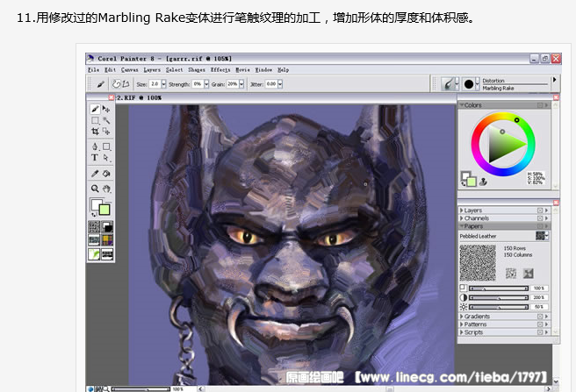Open the Layers menu

[152, 70]
